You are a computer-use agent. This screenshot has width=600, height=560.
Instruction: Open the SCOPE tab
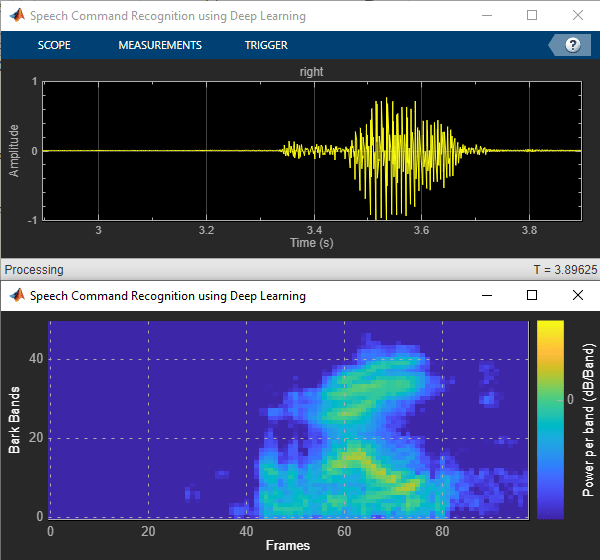tap(54, 45)
